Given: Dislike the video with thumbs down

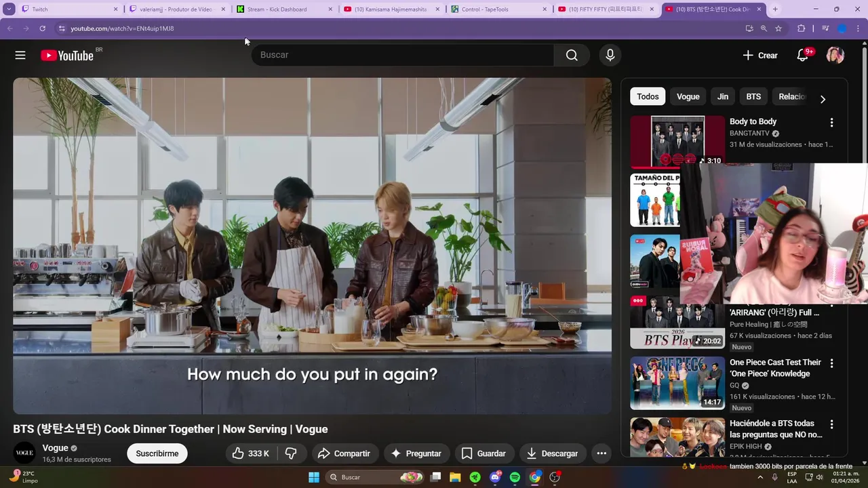Looking at the screenshot, I should tap(291, 453).
